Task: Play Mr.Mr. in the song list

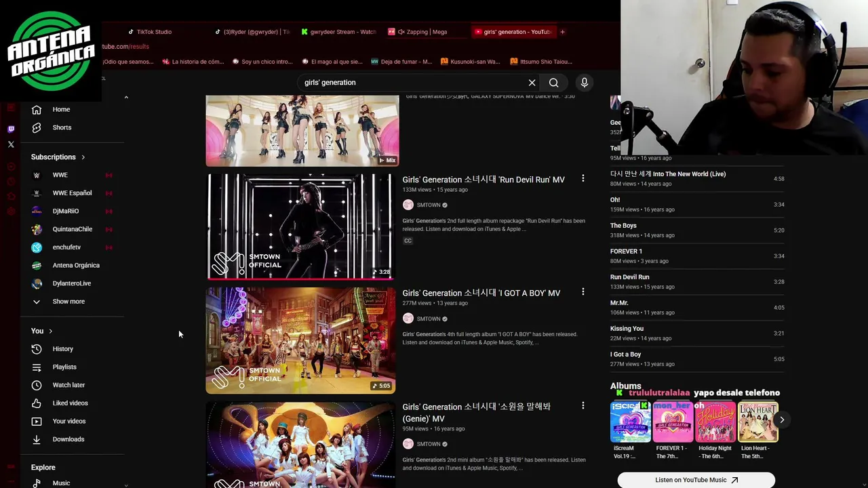Action: coord(697,308)
